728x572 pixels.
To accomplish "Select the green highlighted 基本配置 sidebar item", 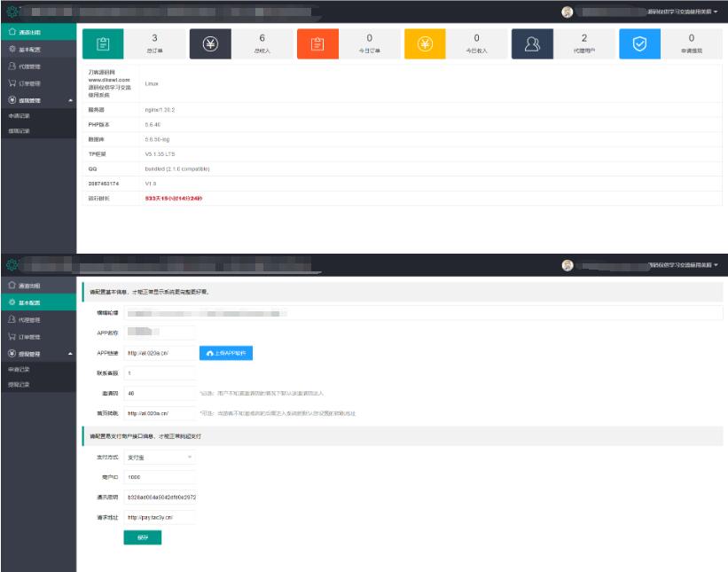I will click(38, 302).
